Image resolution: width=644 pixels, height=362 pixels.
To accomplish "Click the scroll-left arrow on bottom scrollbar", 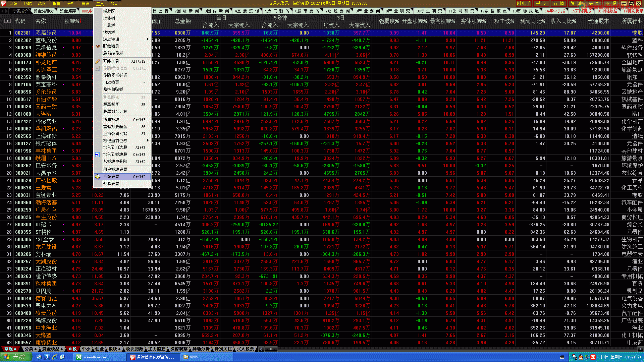I will click(261, 349).
